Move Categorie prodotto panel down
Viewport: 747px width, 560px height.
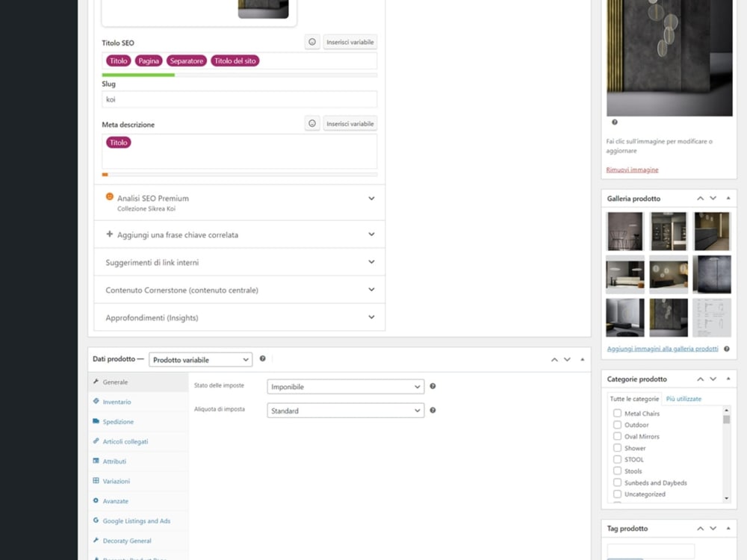(713, 379)
